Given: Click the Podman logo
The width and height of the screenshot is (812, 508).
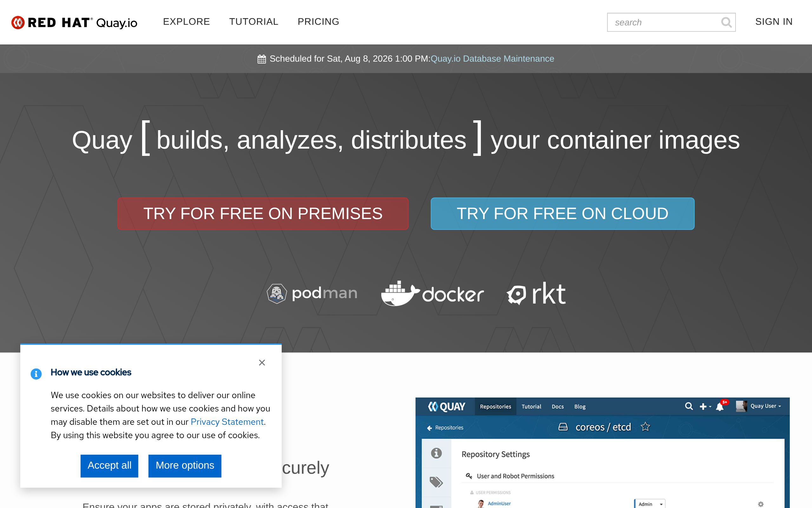Looking at the screenshot, I should 312,293.
